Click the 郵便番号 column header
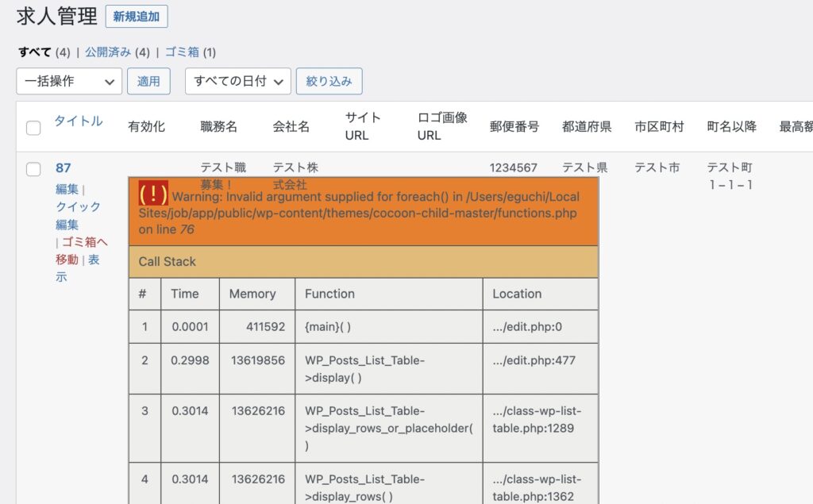Viewport: 813px width, 504px height. (514, 127)
